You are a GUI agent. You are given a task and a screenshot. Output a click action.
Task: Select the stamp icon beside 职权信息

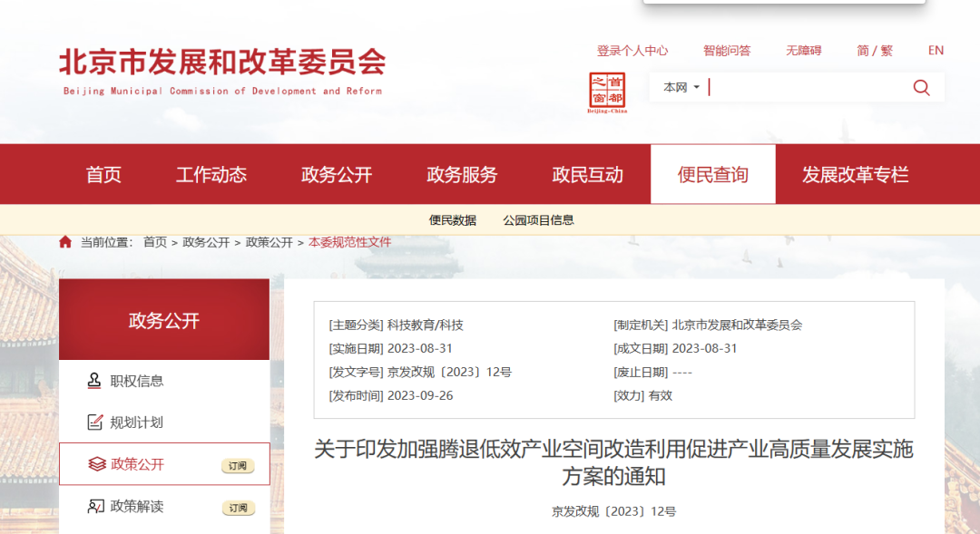pyautogui.click(x=93, y=381)
